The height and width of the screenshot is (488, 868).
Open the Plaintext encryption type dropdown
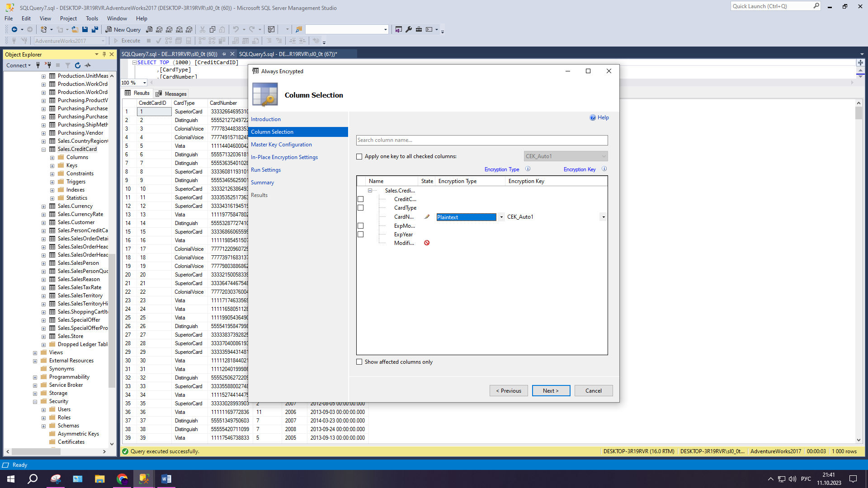(x=501, y=217)
